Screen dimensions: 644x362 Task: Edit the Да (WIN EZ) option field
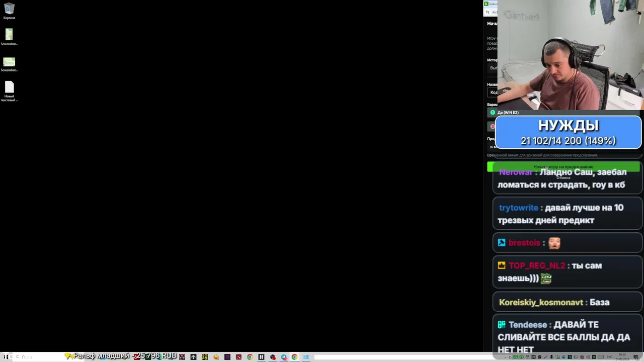tap(563, 113)
